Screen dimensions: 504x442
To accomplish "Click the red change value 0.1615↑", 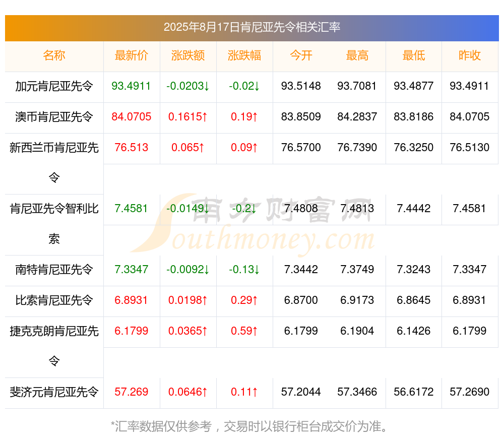I will pyautogui.click(x=188, y=117).
